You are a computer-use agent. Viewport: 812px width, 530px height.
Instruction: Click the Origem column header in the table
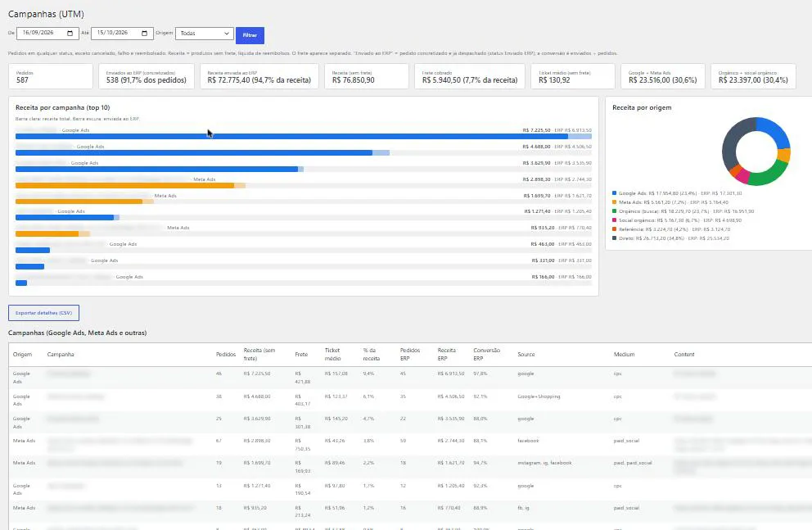22,355
